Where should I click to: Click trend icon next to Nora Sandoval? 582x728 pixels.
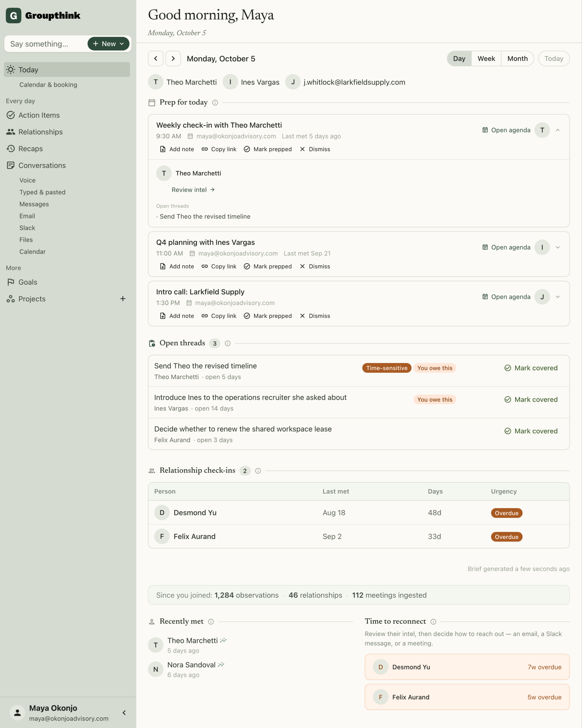pos(221,665)
